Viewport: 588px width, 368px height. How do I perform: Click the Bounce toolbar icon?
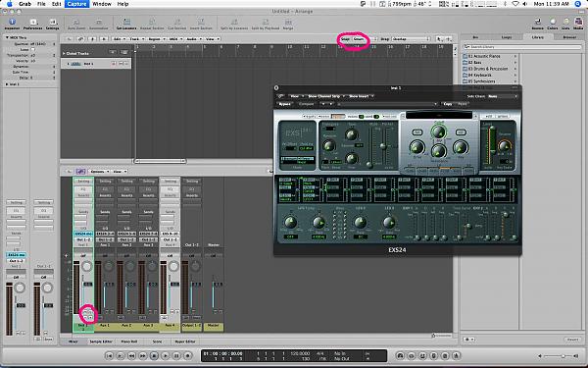(537, 23)
